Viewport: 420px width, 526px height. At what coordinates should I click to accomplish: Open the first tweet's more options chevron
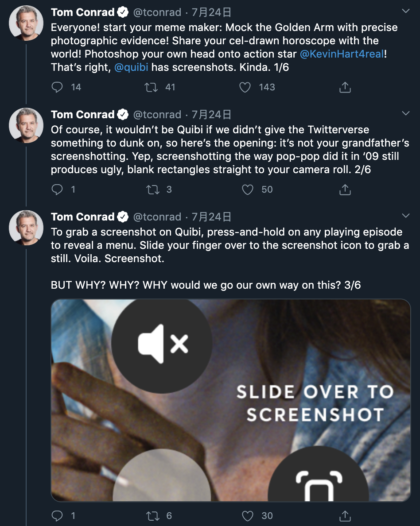pos(405,11)
